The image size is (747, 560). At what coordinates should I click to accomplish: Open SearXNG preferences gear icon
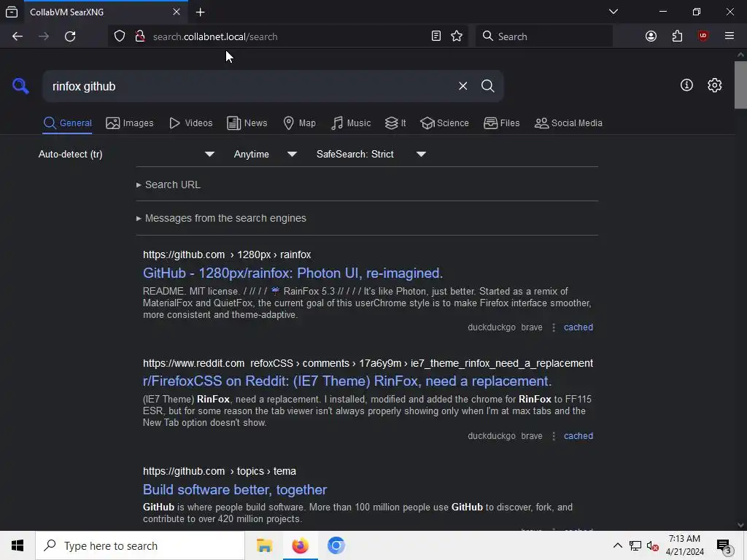click(x=714, y=85)
